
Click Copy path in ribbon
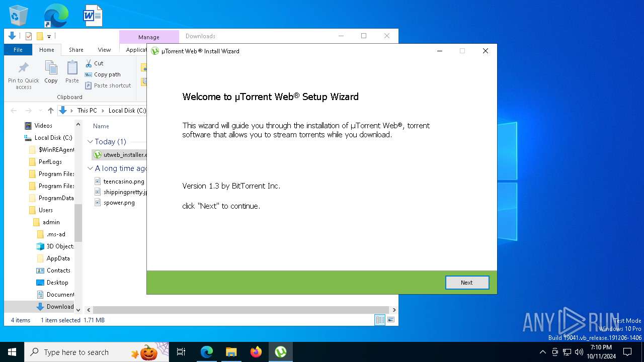click(x=103, y=74)
